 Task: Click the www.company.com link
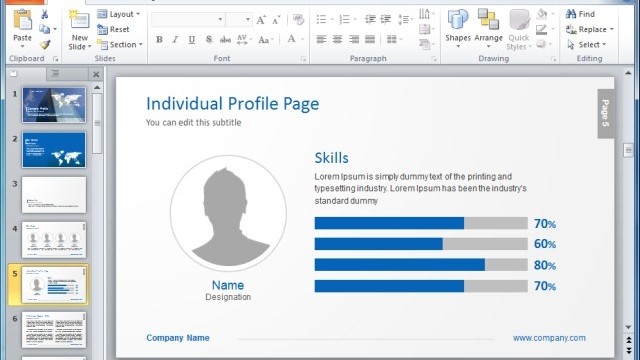point(549,338)
